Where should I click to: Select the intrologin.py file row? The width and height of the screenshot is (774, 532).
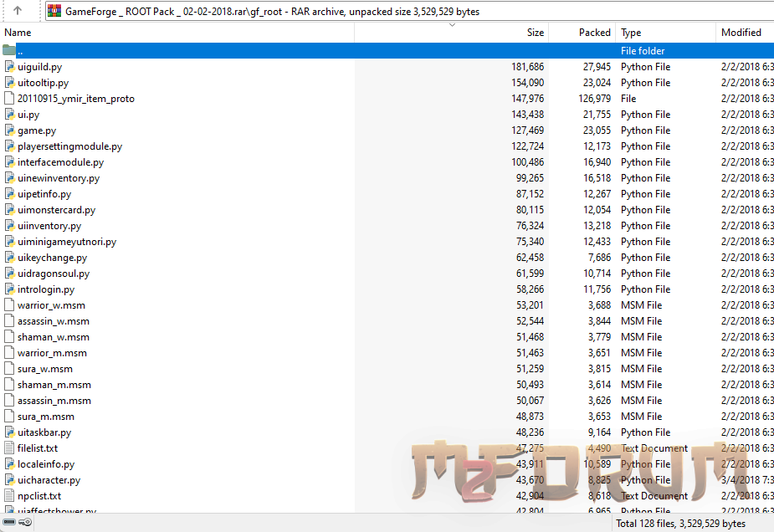tap(46, 289)
